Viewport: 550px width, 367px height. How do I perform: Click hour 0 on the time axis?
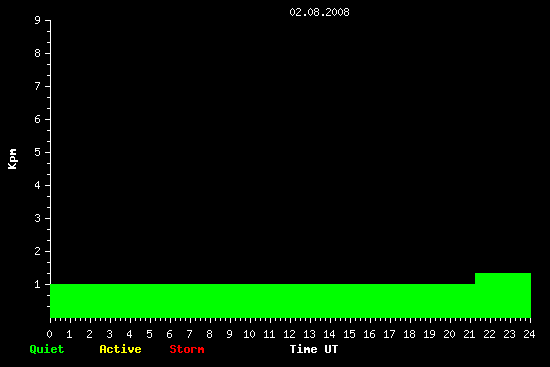[49, 334]
